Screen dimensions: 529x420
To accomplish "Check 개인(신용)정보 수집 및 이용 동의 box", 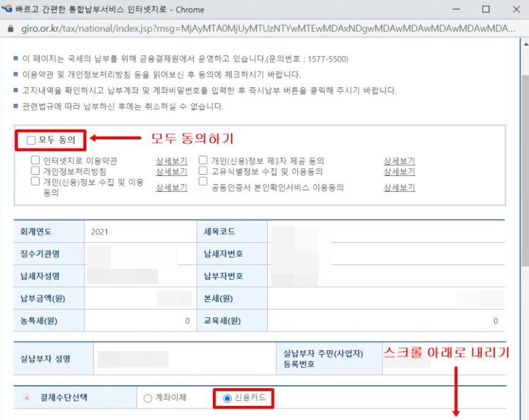I will [35, 182].
